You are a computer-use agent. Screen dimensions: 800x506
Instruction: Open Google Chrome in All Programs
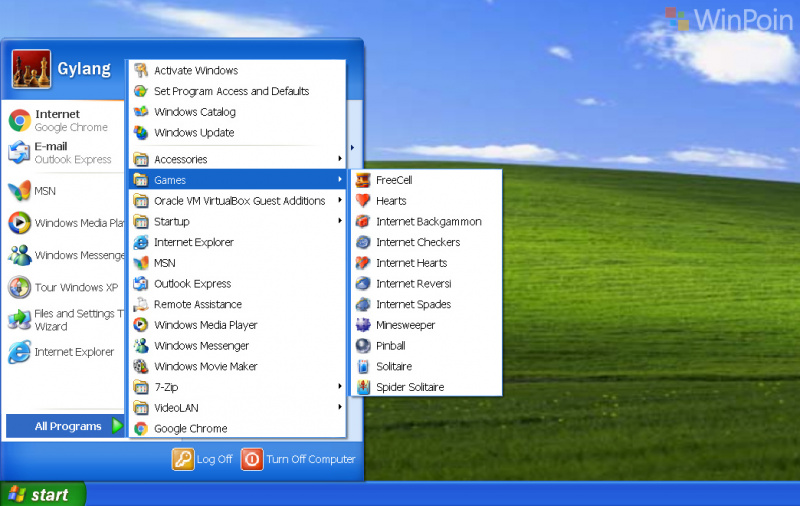pos(237,428)
